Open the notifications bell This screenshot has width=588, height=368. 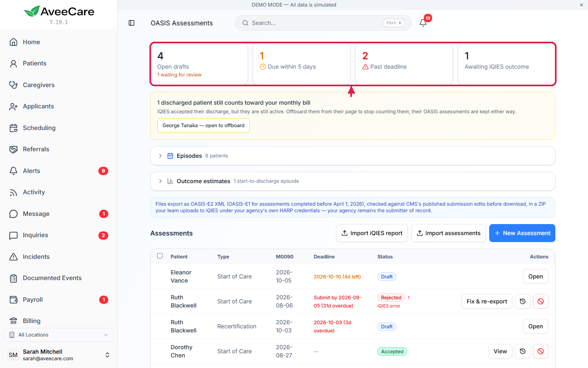click(x=423, y=23)
